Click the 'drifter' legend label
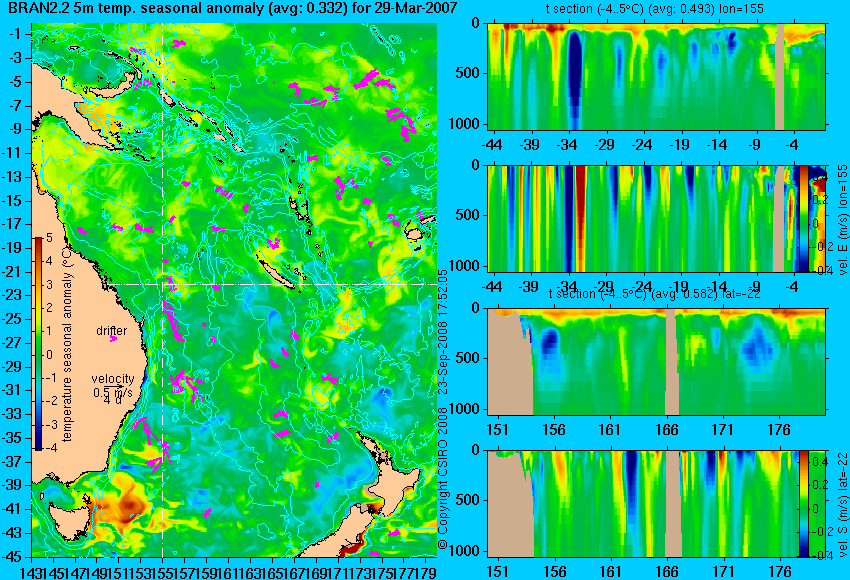Viewport: 850px width, 580px height. [x=111, y=331]
